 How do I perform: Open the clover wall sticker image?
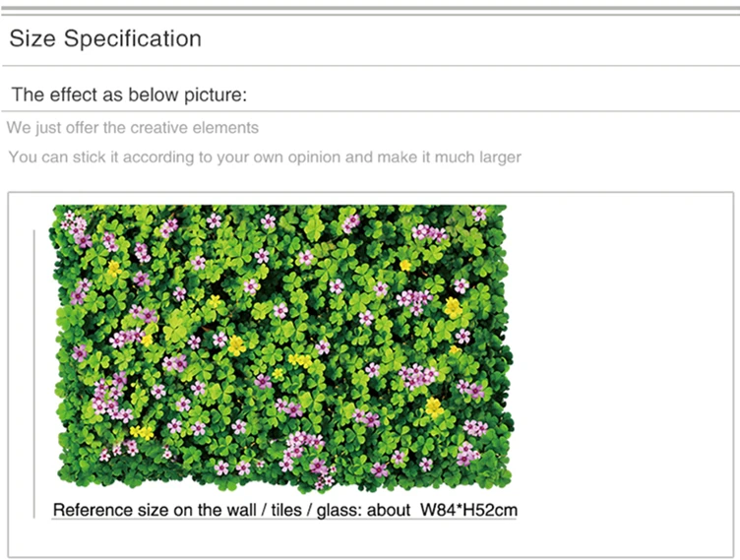point(282,348)
